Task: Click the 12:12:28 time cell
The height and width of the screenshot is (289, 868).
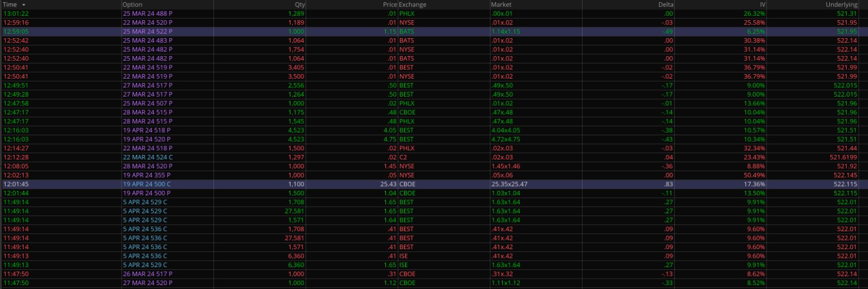Action: [x=16, y=157]
